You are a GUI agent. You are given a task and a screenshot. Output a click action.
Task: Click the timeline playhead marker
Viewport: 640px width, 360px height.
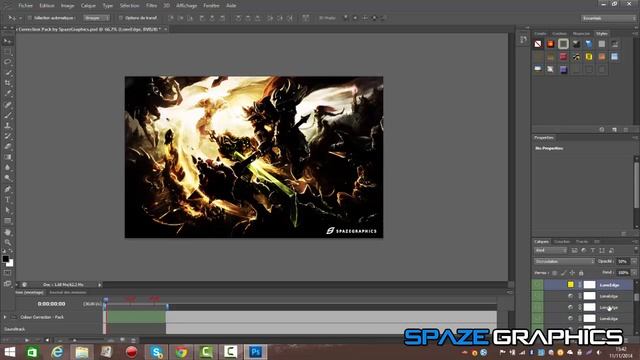pyautogui.click(x=105, y=300)
